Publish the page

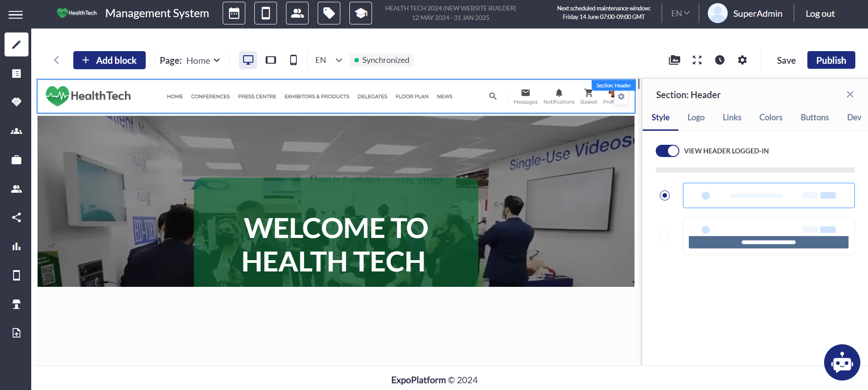(x=831, y=60)
